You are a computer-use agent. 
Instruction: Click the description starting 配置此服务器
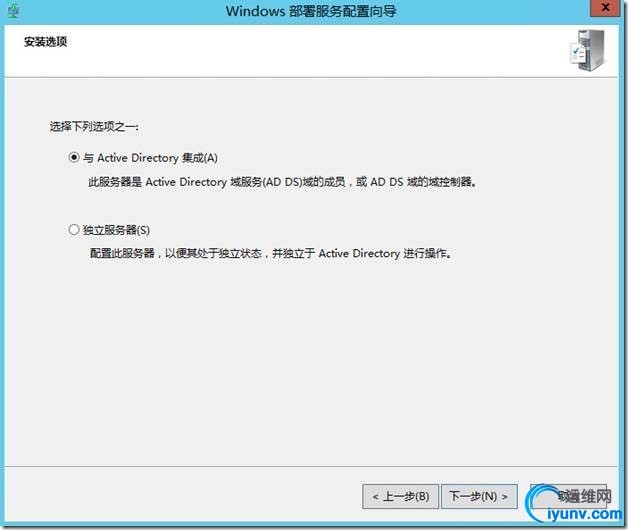271,253
